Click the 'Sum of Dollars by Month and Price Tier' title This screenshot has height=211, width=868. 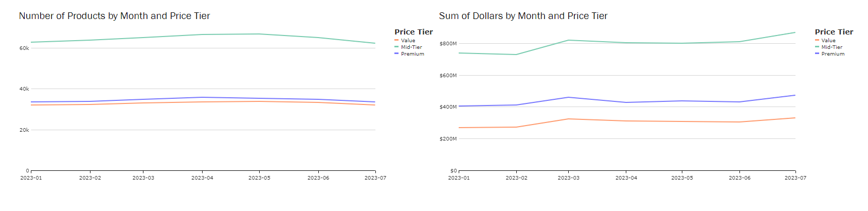tap(523, 16)
